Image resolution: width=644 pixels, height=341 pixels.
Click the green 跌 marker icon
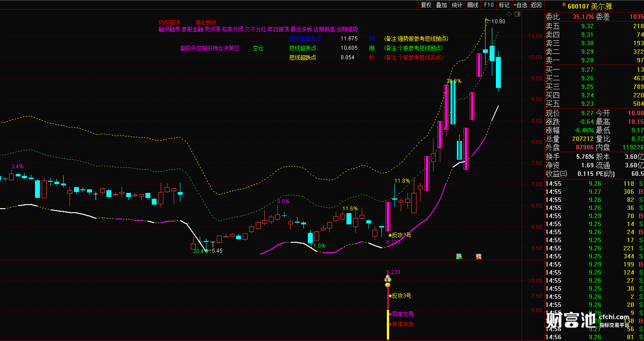459,256
